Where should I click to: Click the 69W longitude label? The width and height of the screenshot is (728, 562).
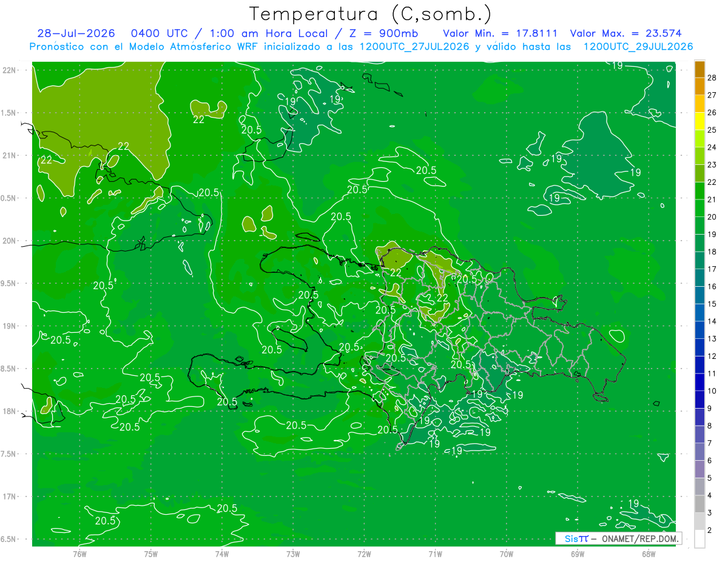point(577,554)
